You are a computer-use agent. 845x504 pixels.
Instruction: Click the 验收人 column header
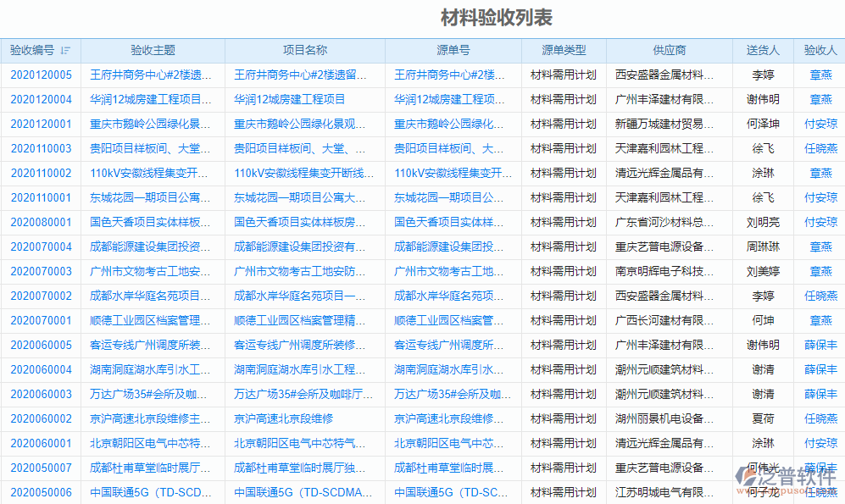819,50
